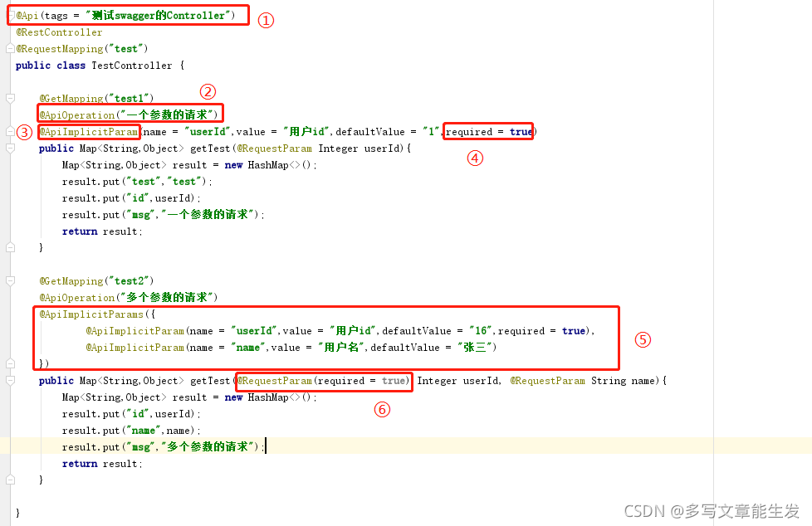Click @RequestParam(required = true) in the method signature

pyautogui.click(x=324, y=381)
